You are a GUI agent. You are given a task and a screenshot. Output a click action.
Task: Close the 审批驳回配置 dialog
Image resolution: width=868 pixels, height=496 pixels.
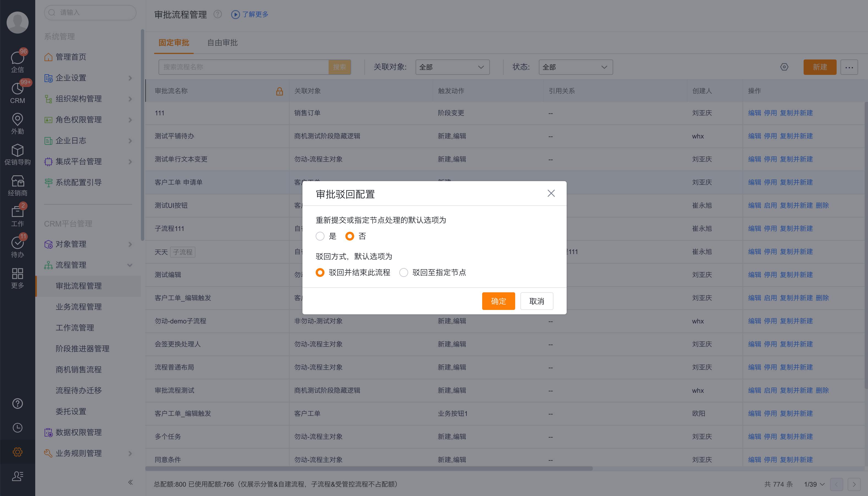(x=551, y=193)
